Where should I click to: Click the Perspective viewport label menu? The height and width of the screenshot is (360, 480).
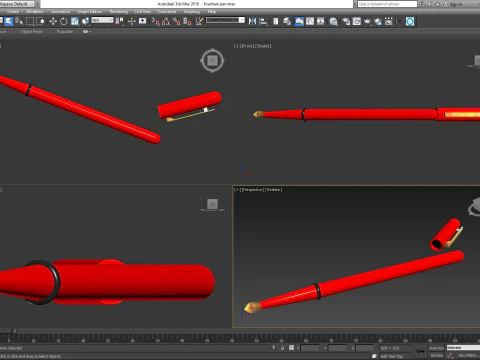(252, 190)
